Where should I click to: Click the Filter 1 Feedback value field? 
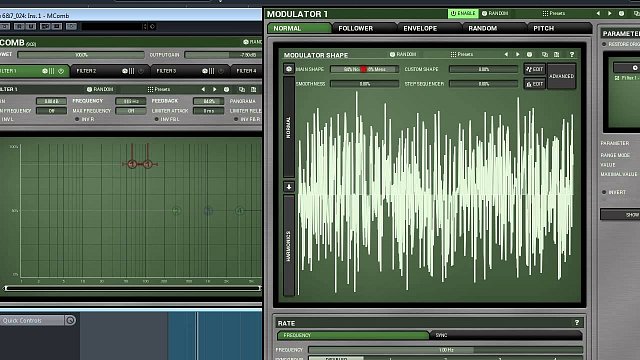(x=209, y=101)
